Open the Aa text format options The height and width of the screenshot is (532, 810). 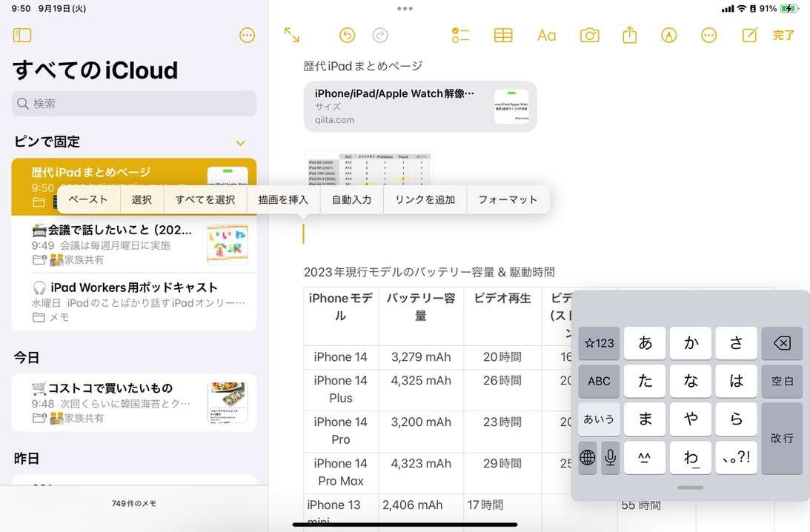coord(546,35)
